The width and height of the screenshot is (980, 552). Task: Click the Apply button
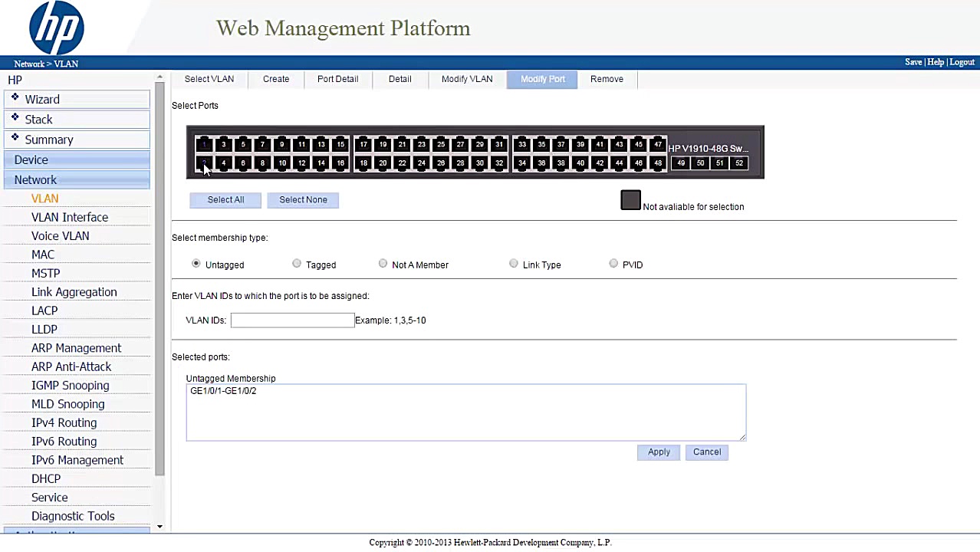pyautogui.click(x=658, y=452)
